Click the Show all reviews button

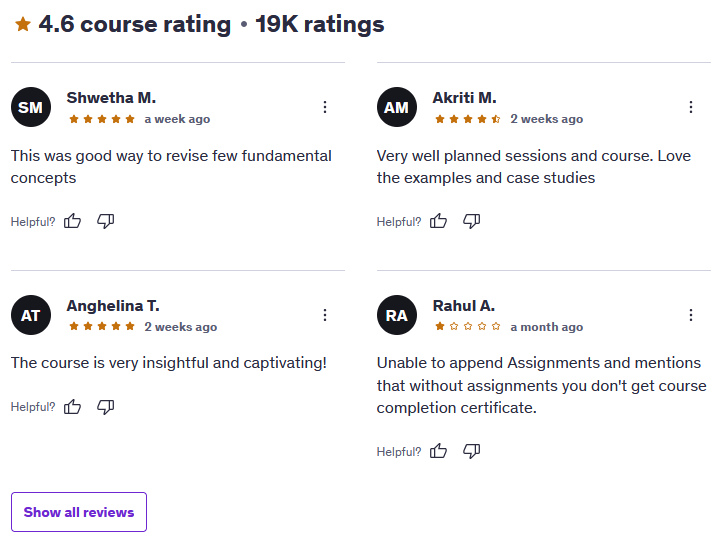pos(79,512)
